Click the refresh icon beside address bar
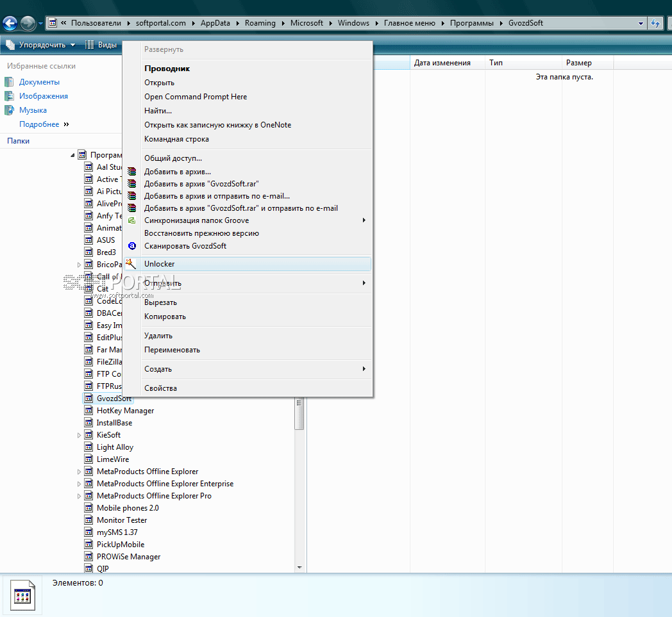The height and width of the screenshot is (617, 672). click(655, 23)
